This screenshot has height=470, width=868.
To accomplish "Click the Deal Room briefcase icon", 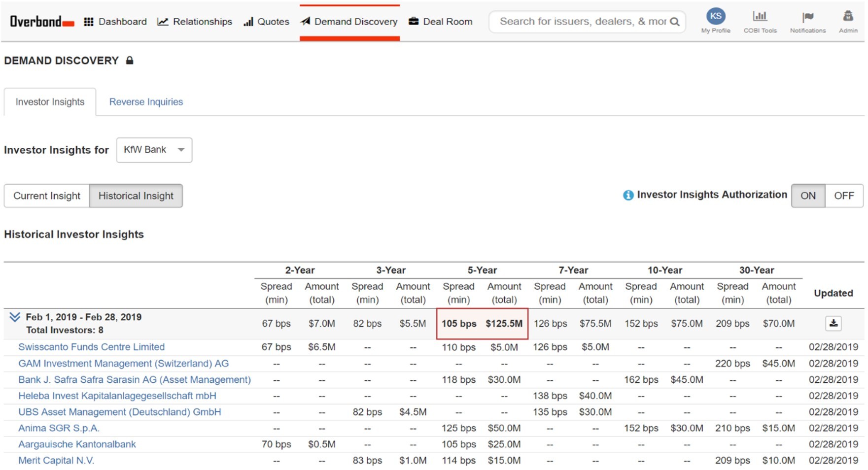I will coord(414,21).
